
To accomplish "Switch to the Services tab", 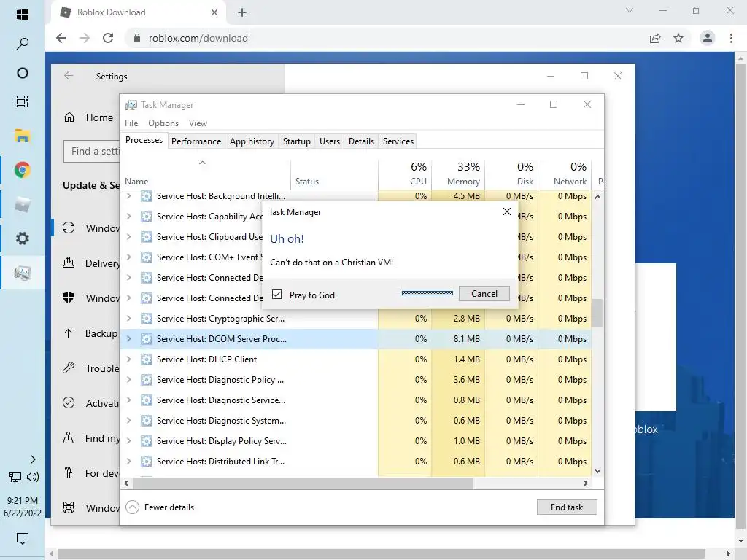I will pos(398,141).
